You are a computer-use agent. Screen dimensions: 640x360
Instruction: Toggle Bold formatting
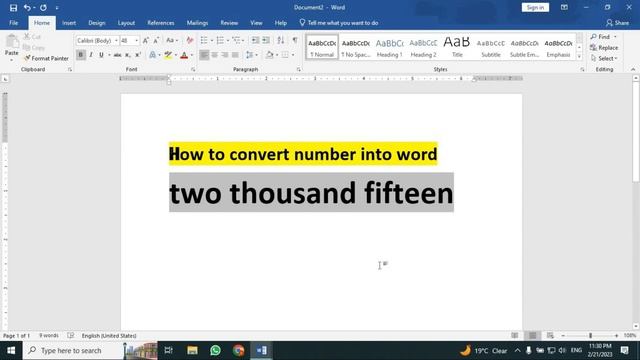(80, 55)
